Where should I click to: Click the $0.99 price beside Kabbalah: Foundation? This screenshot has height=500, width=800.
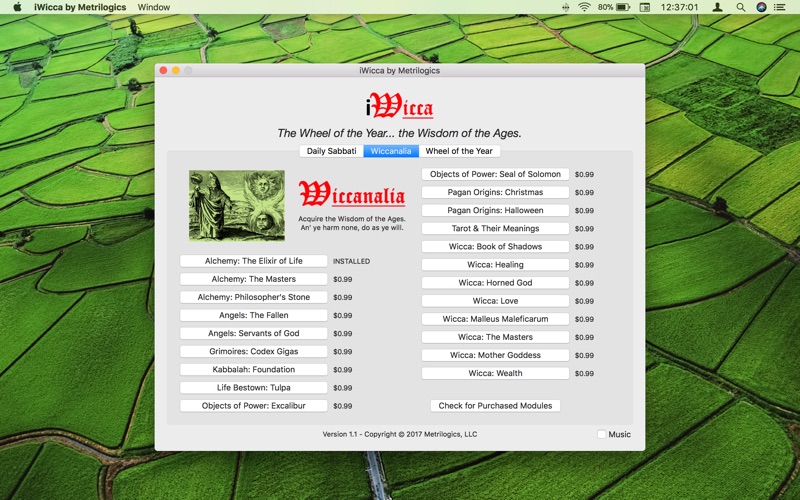click(x=342, y=370)
